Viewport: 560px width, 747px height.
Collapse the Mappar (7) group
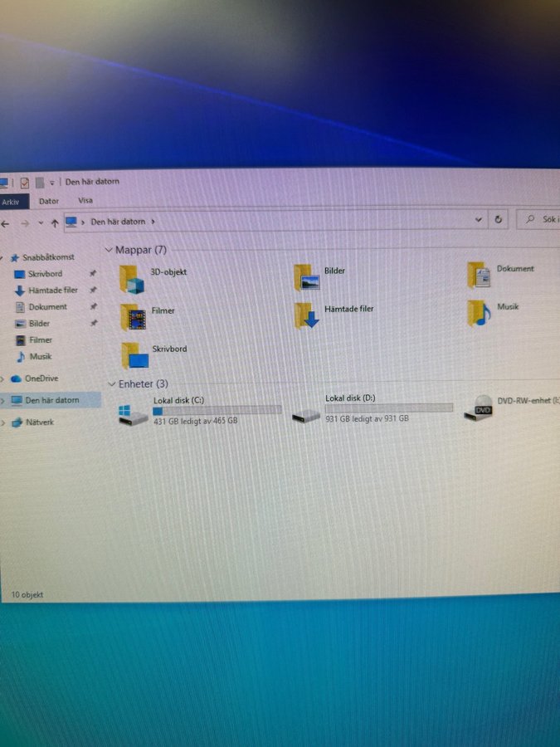108,250
